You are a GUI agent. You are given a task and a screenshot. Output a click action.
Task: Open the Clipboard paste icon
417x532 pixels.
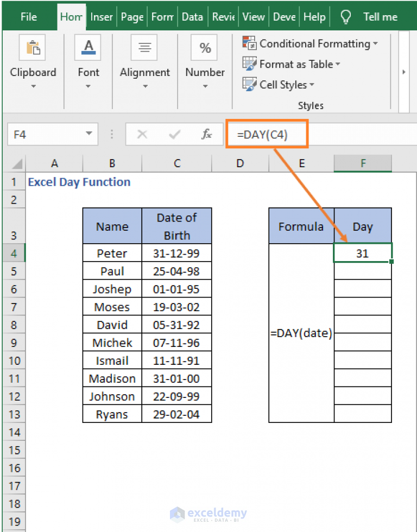tap(32, 48)
